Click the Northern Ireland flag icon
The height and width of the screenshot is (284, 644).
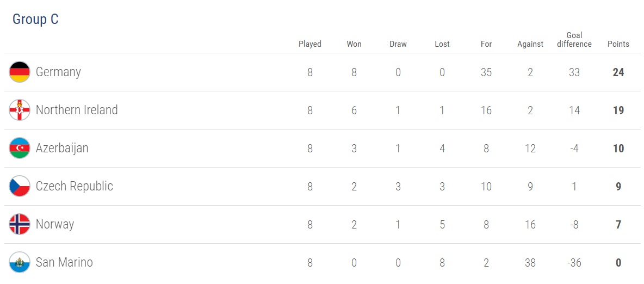pos(20,110)
